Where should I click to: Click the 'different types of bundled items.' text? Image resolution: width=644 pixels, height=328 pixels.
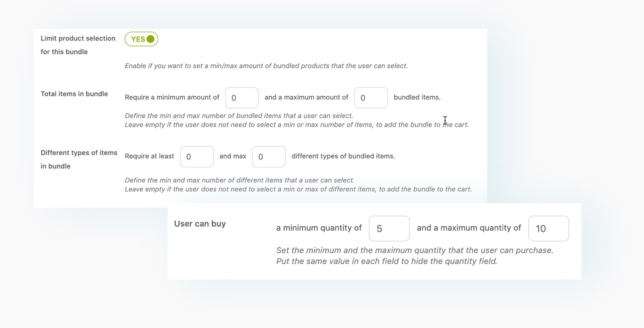(343, 156)
